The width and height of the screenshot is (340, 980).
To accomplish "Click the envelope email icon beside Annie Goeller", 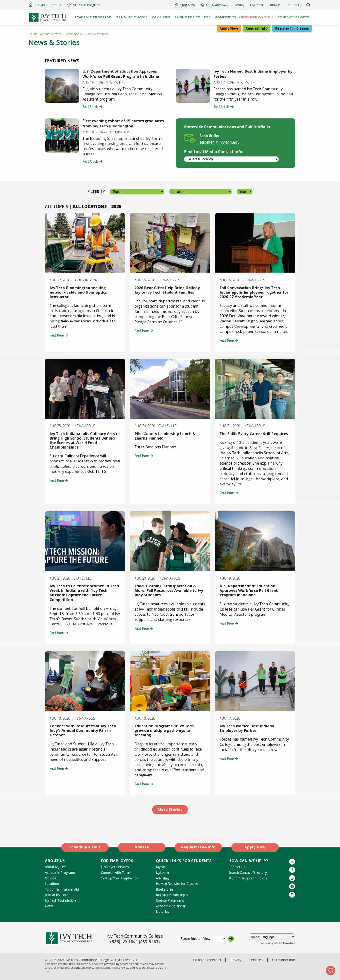I will coord(189,138).
